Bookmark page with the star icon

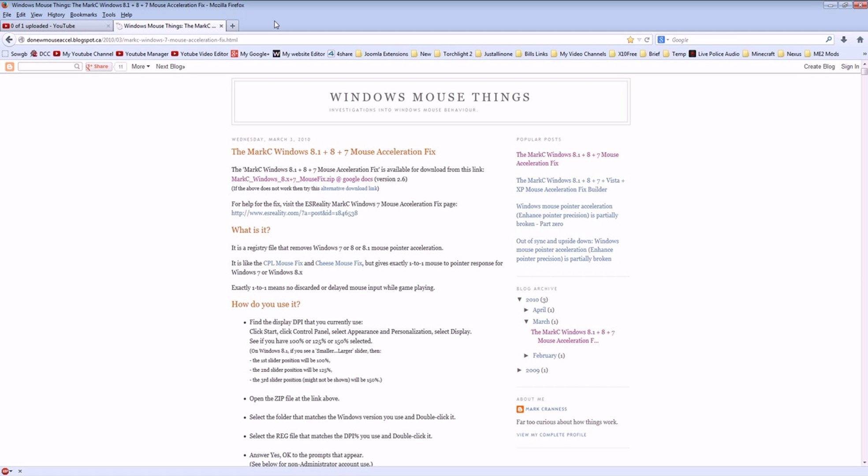pos(630,40)
